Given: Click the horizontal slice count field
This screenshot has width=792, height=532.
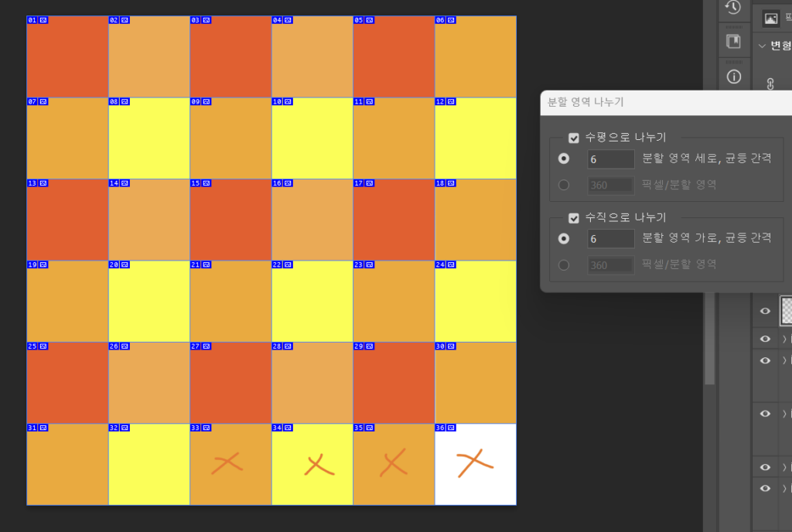Looking at the screenshot, I should (611, 159).
